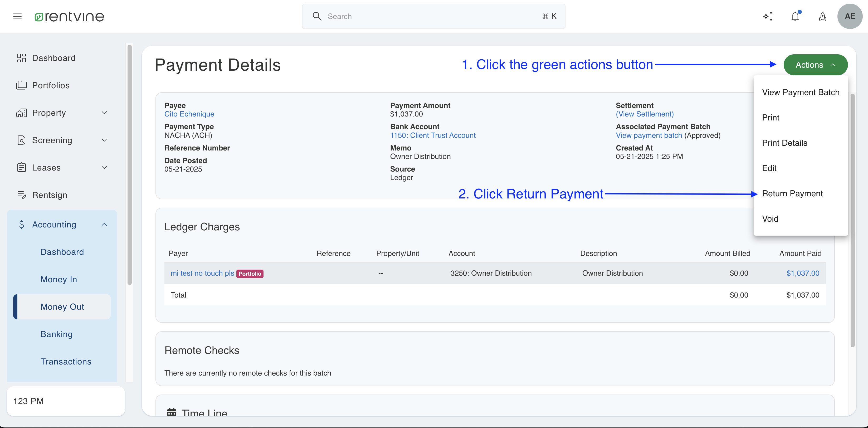Viewport: 868px width, 428px height.
Task: Click the View payment batch link
Action: coord(649,135)
